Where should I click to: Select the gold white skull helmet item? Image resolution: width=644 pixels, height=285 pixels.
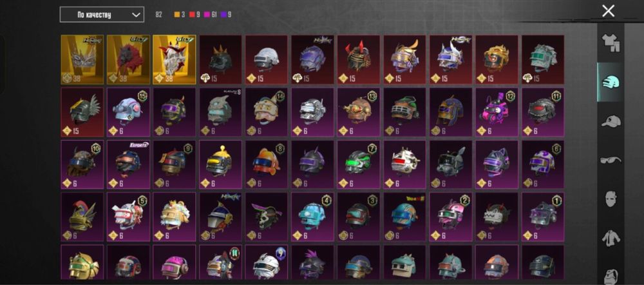(x=175, y=59)
